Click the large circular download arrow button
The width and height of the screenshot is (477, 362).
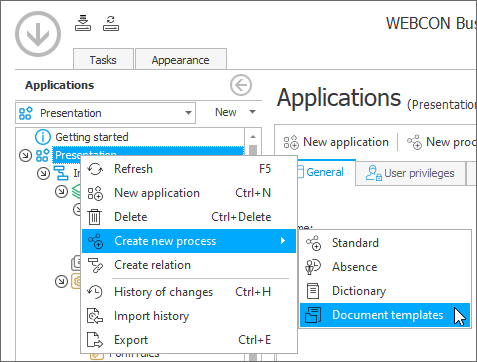[38, 34]
